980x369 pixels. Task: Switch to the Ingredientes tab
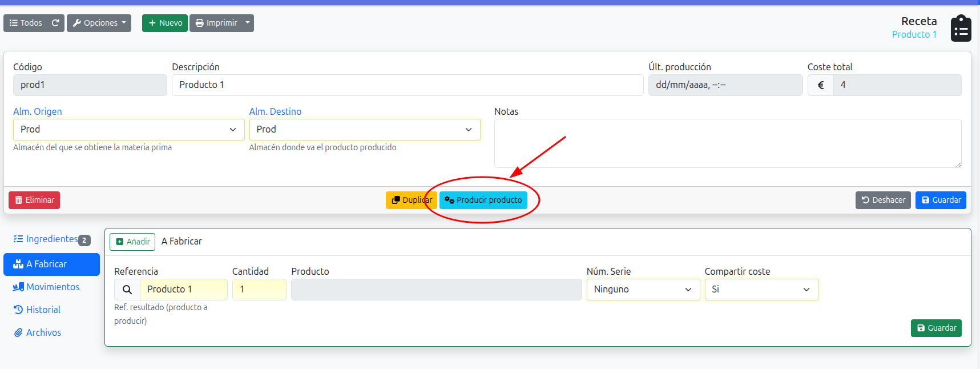point(51,239)
